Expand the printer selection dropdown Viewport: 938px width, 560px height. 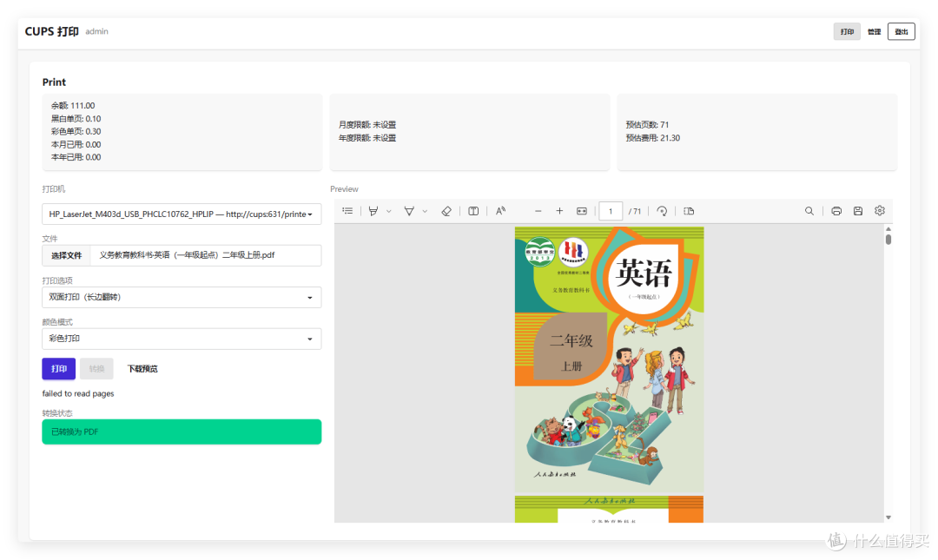[182, 214]
